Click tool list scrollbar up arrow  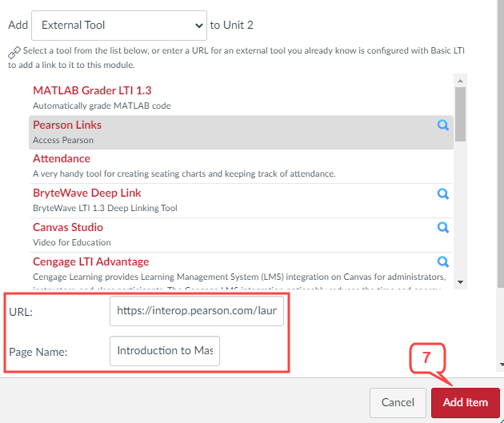click(460, 81)
